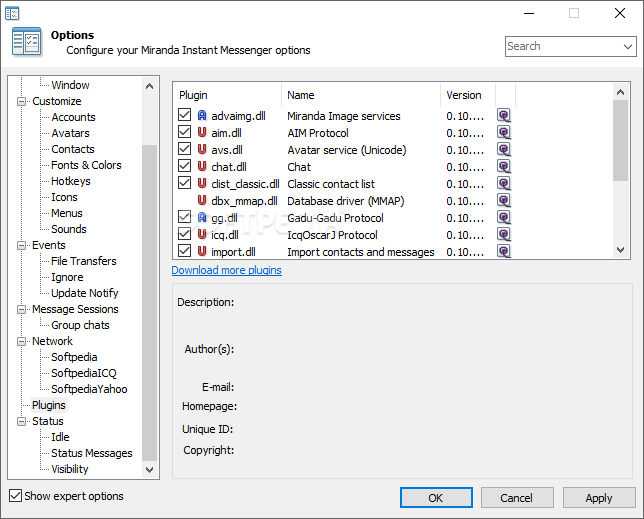Select SoftpediaICQ network entry

click(x=84, y=373)
